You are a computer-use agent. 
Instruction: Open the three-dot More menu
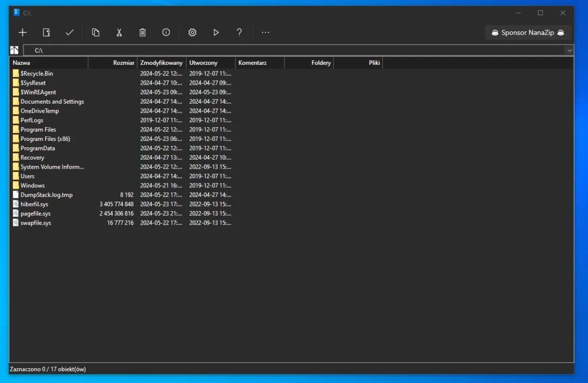tap(265, 32)
